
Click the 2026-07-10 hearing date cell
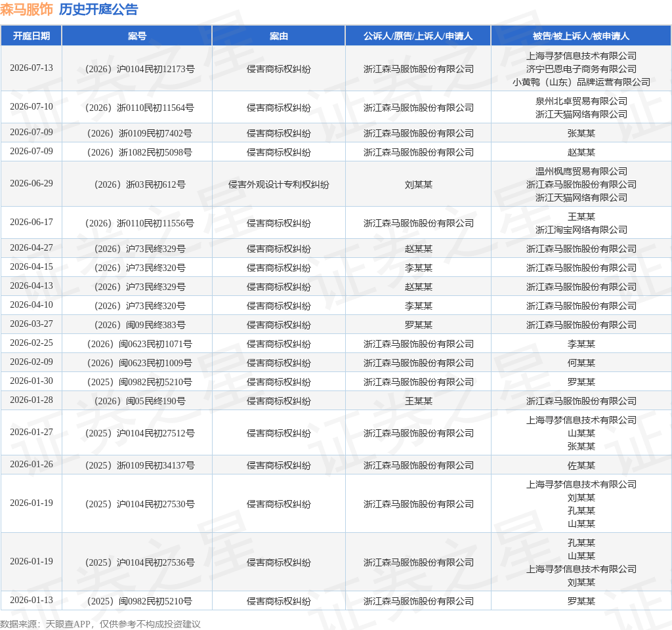[31, 106]
